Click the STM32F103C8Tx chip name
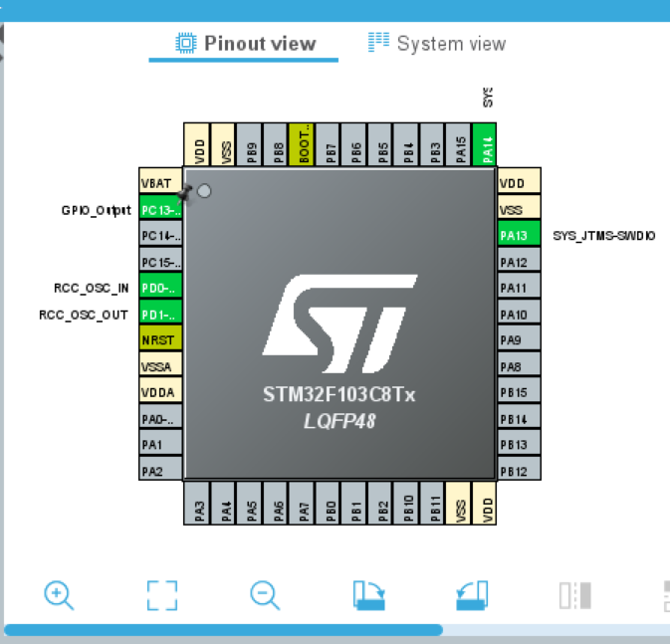Screen dimensions: 670x644 point(338,394)
